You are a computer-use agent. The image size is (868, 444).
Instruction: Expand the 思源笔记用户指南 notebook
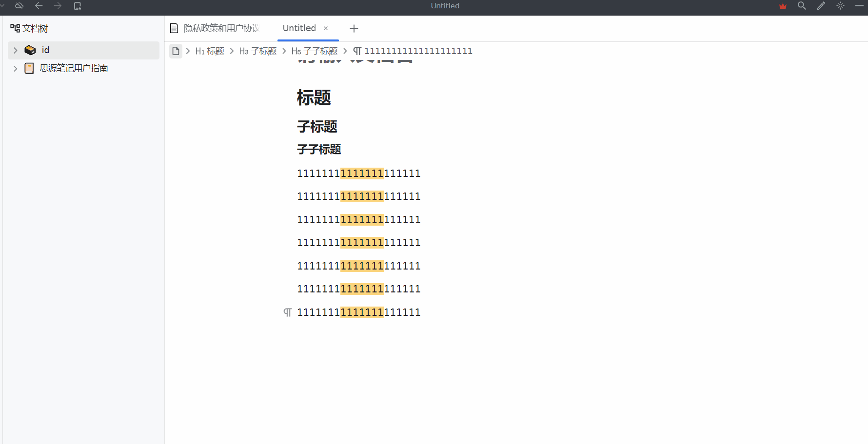[x=16, y=68]
